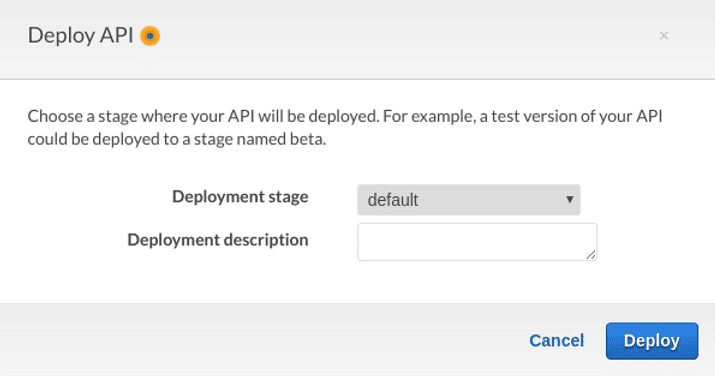Click the blue center of the orange hotspot marker

[x=150, y=36]
